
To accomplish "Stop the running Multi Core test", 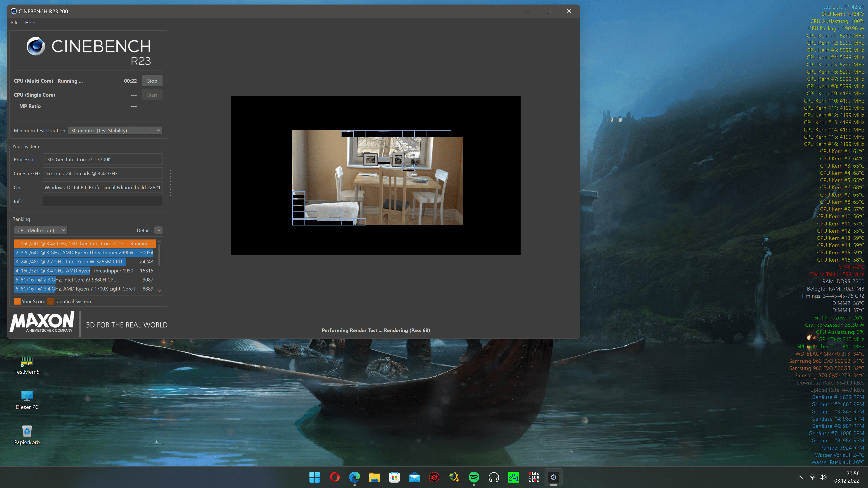I will click(152, 81).
